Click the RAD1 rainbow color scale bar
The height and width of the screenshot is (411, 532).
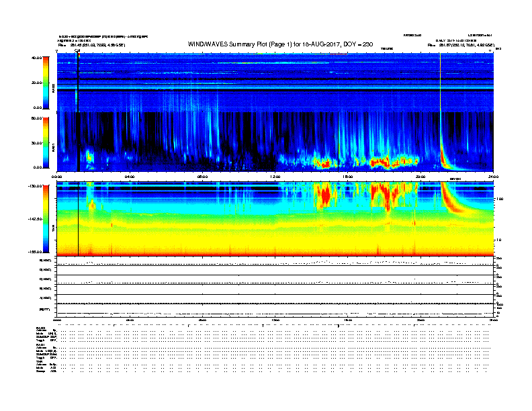(46, 142)
